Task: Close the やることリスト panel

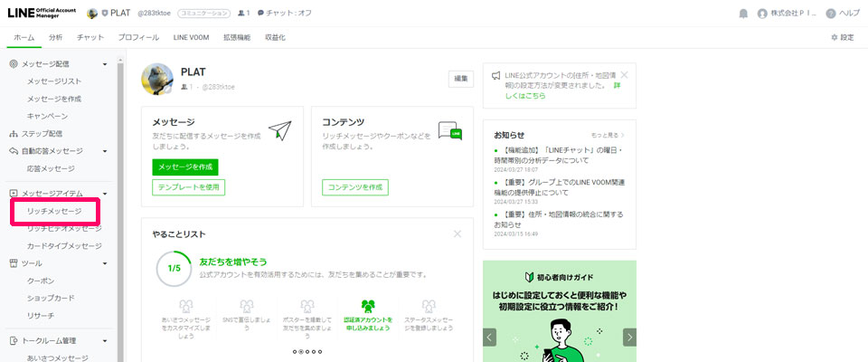Action: (458, 233)
